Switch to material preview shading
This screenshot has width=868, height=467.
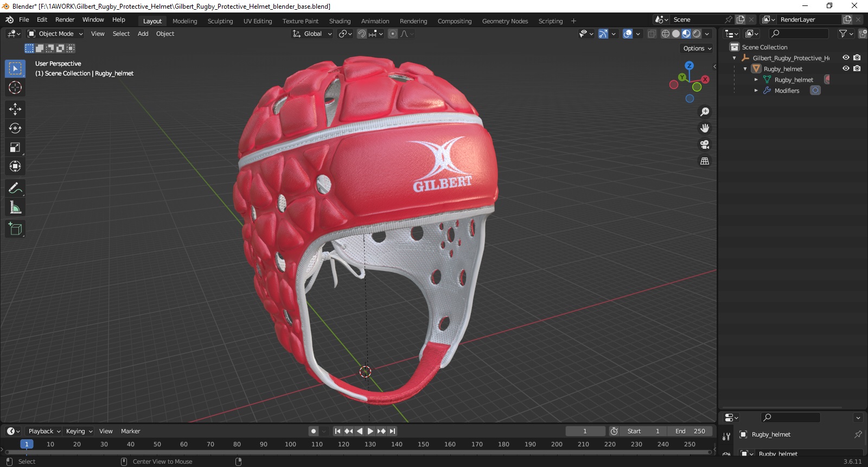pos(686,34)
